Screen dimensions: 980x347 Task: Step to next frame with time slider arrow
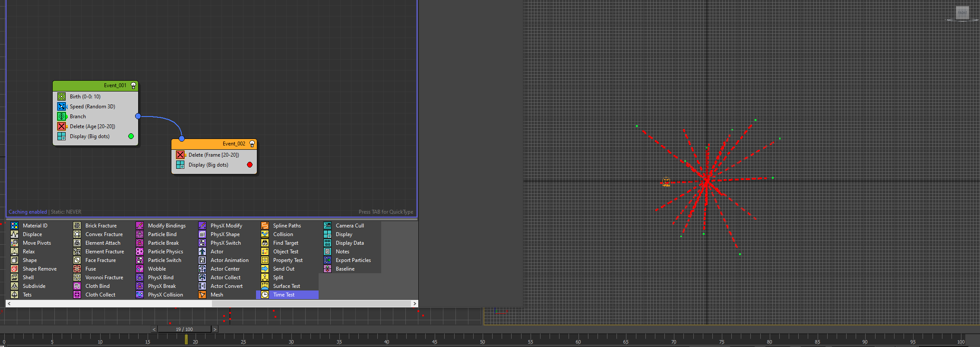215,329
